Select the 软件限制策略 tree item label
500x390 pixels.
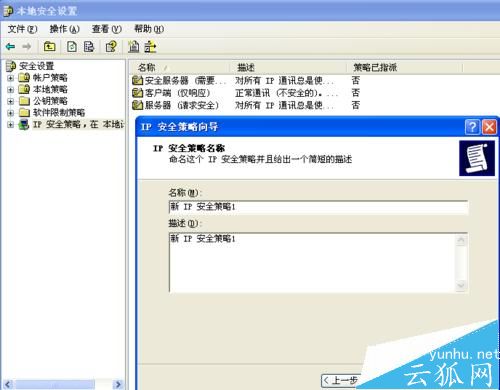coord(59,112)
